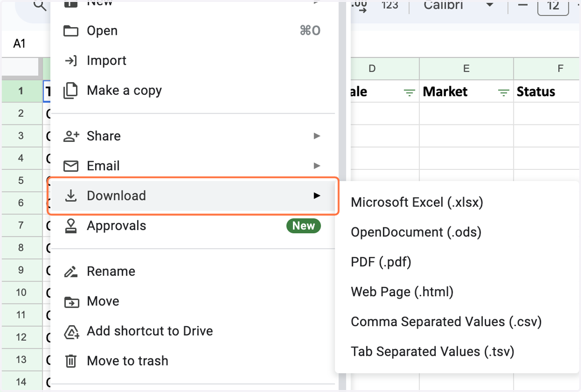The width and height of the screenshot is (581, 392).
Task: Select Make a copy menu entry
Action: [193, 90]
